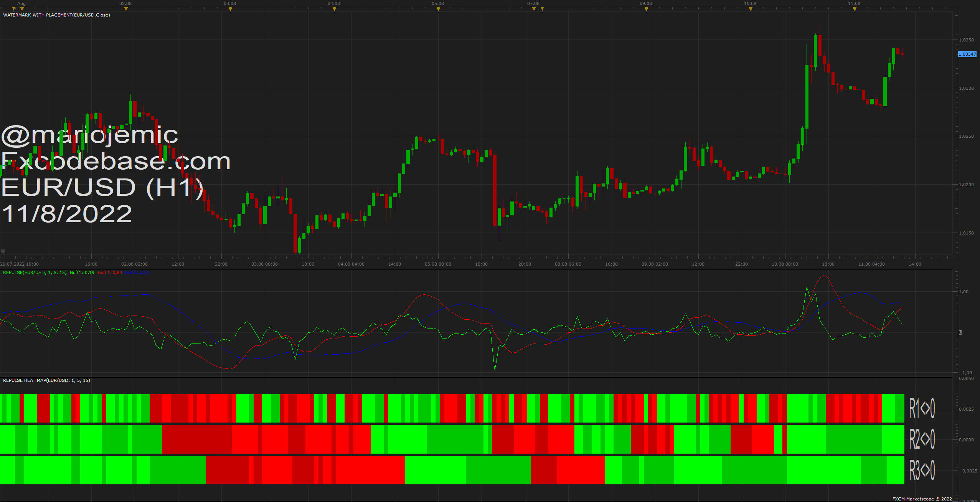Click the 1,0300 price axis label
The image size is (980, 502).
coord(966,88)
